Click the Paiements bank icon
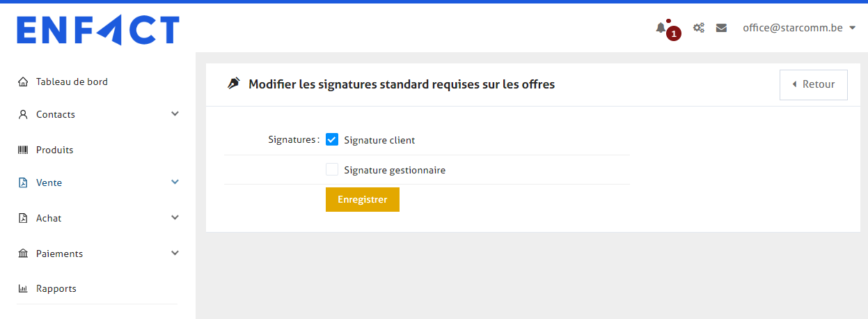 point(23,254)
